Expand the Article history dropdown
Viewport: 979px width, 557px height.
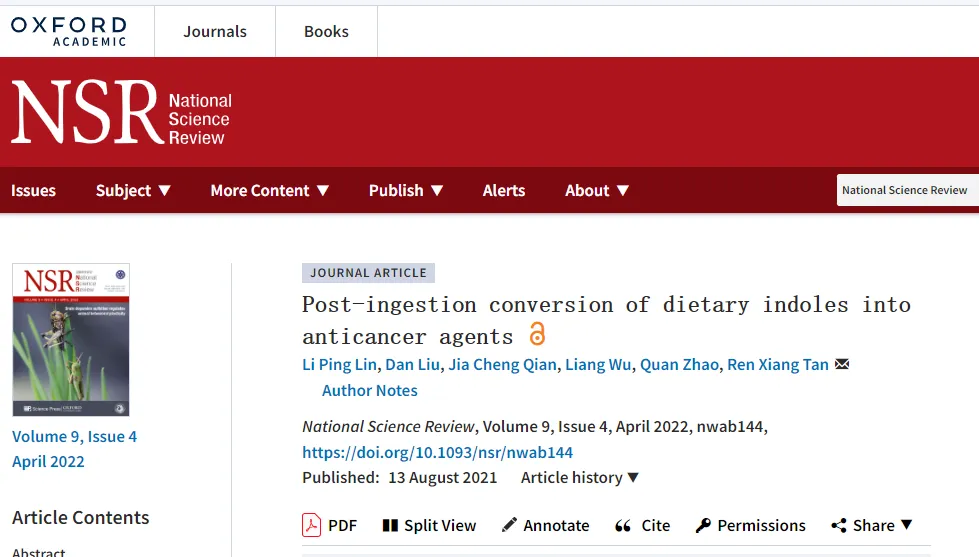coord(580,477)
